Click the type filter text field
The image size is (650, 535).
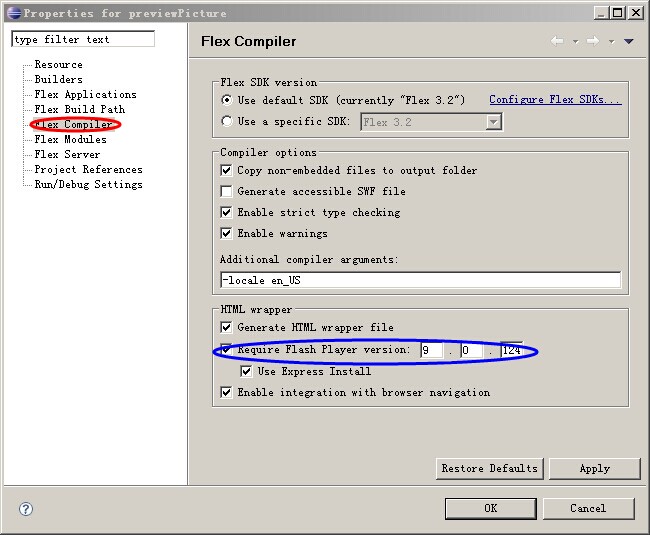tap(83, 39)
